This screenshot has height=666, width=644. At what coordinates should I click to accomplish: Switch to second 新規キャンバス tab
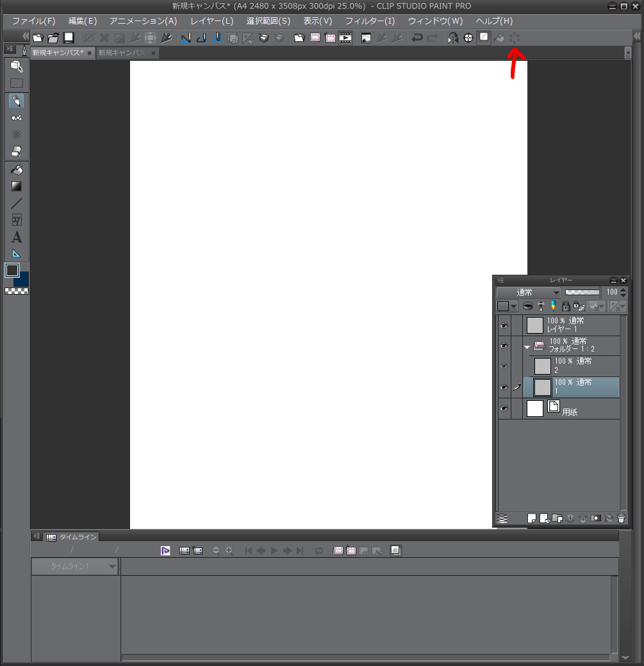coord(127,53)
